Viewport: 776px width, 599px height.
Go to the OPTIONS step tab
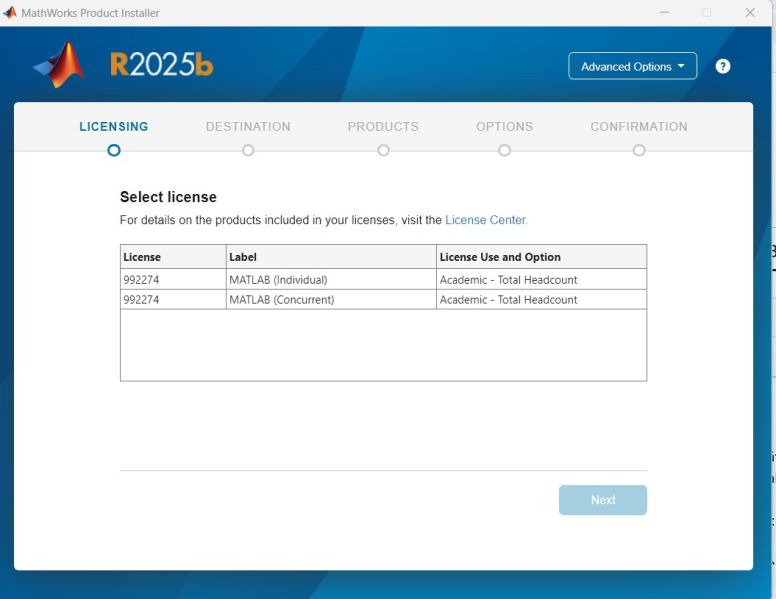pos(504,127)
